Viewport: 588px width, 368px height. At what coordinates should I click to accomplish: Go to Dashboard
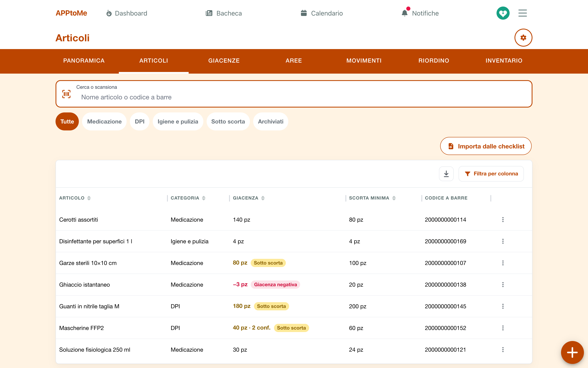pos(127,13)
